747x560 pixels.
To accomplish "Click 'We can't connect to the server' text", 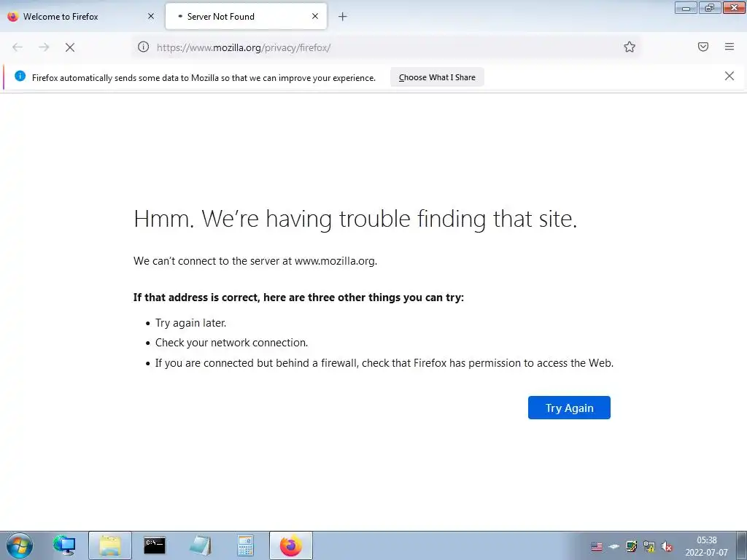I will tap(255, 261).
